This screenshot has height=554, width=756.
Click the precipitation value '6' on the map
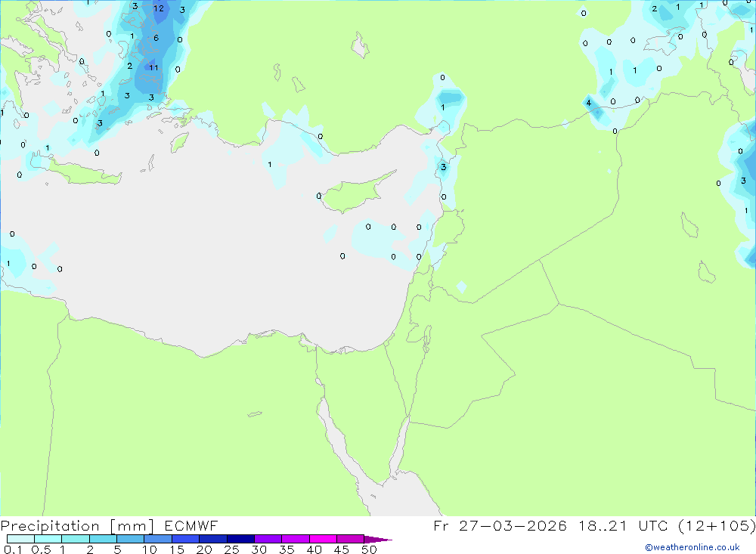[156, 38]
